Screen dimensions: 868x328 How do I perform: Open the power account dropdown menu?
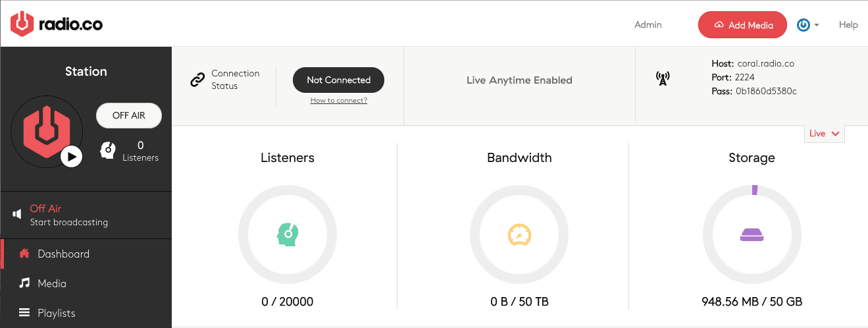click(807, 25)
